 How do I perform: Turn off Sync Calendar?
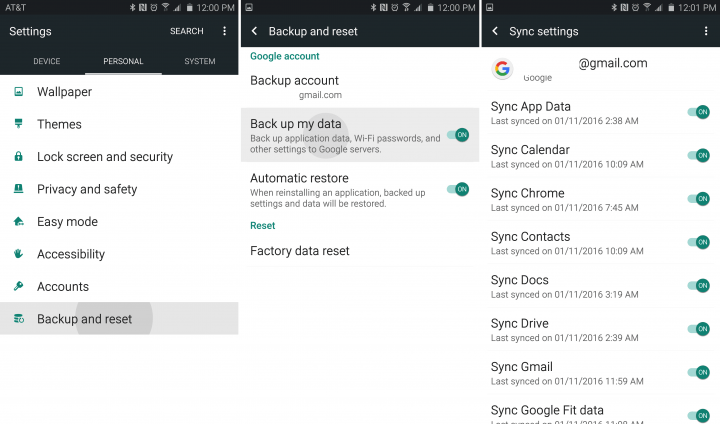tap(698, 155)
